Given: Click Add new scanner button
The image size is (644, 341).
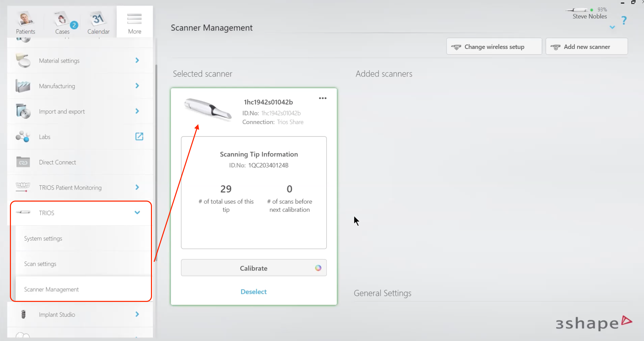Looking at the screenshot, I should coord(586,47).
